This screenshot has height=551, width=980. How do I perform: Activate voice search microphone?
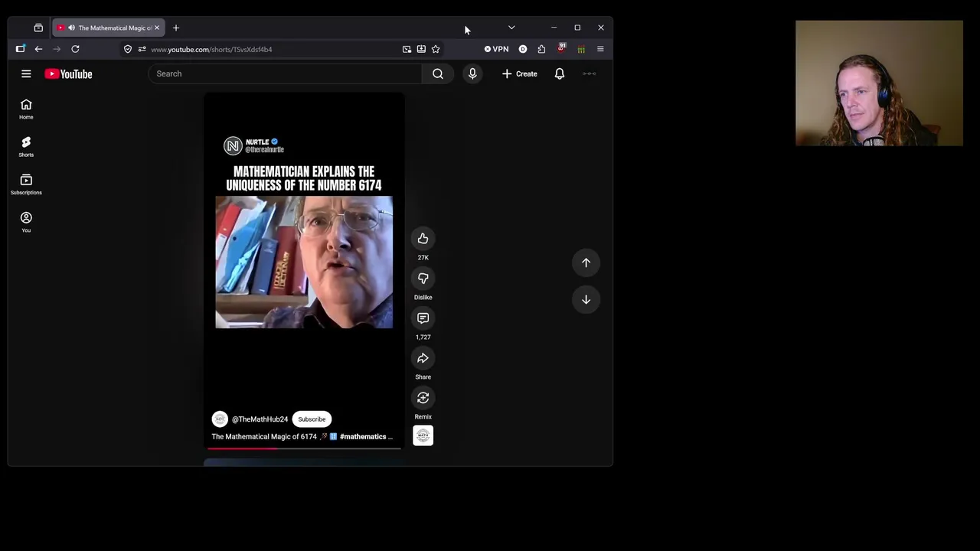point(472,73)
